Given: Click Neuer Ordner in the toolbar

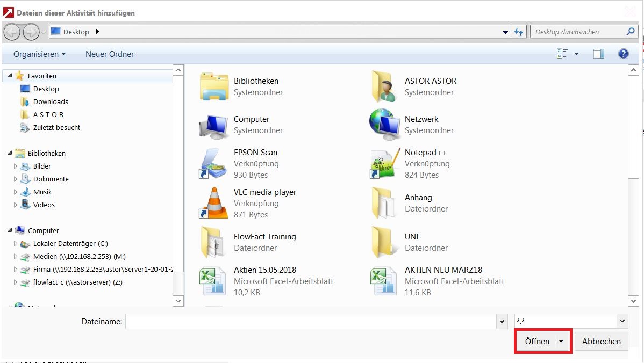Looking at the screenshot, I should 110,54.
